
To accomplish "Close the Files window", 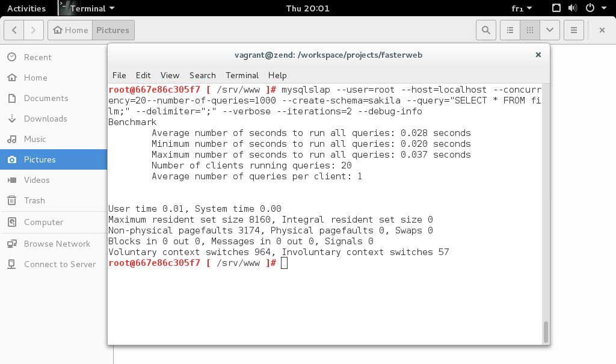I will point(602,30).
